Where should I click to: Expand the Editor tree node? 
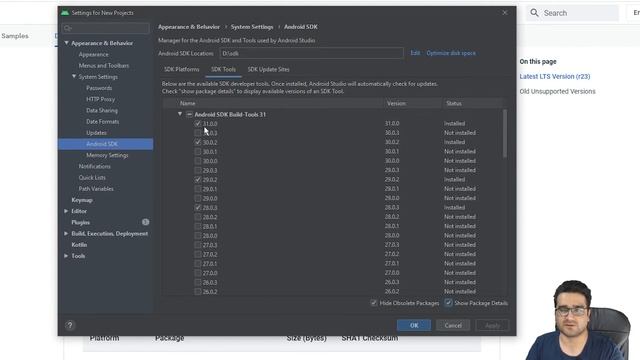pyautogui.click(x=66, y=211)
